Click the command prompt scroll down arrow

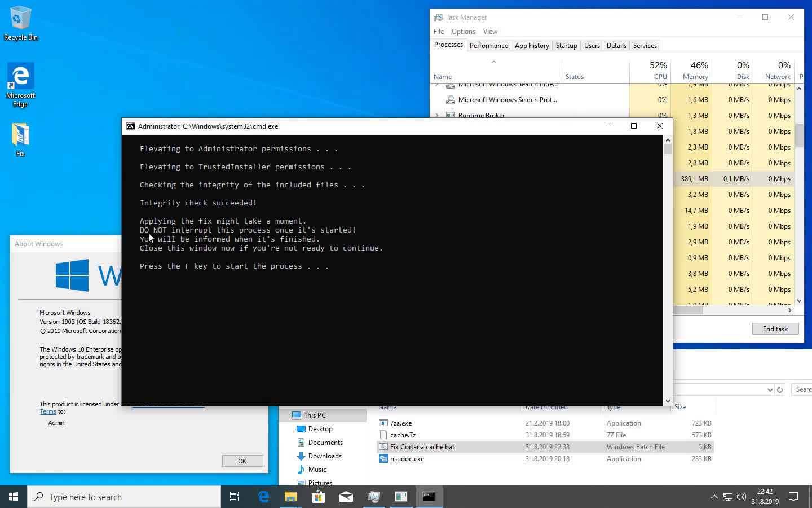(668, 401)
